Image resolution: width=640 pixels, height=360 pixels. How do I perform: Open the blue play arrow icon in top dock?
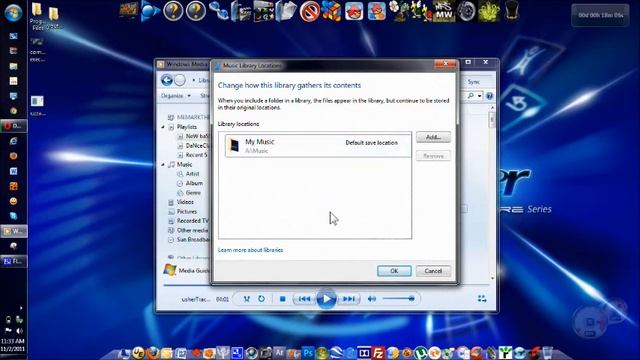[x=150, y=11]
